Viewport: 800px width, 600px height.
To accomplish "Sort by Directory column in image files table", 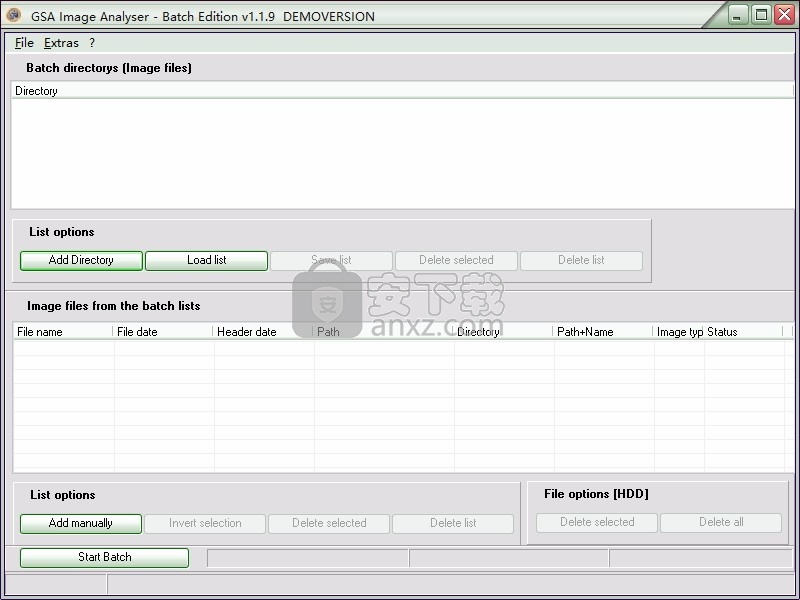I will pos(503,332).
